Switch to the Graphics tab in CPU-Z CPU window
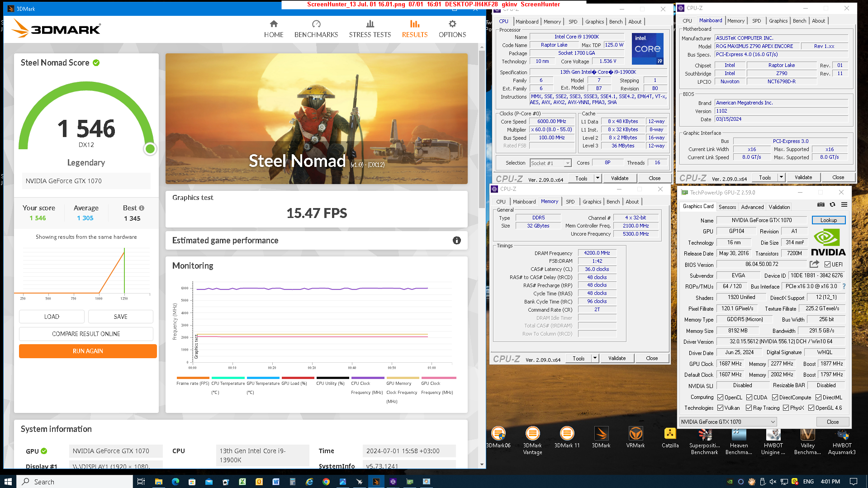The height and width of the screenshot is (488, 868). [594, 22]
